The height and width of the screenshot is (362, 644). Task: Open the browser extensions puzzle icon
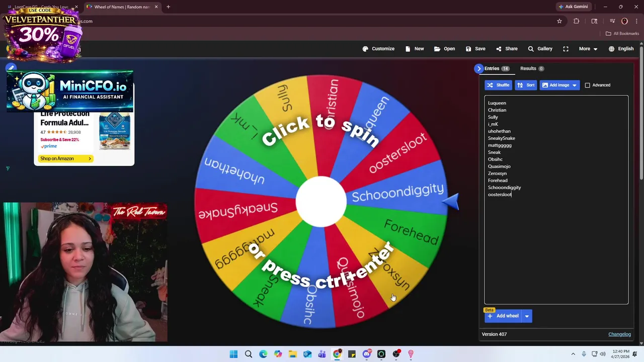coord(577,21)
